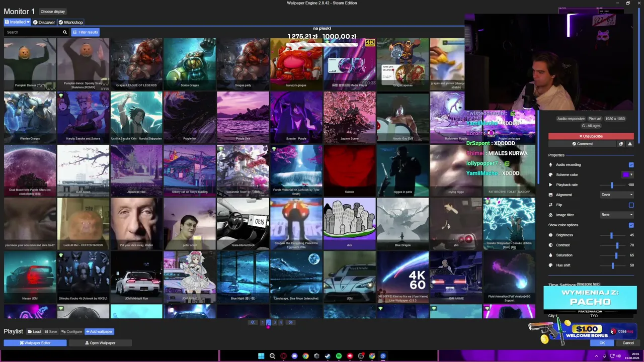Go to the first page arrows
644x362 pixels.
pos(253,322)
